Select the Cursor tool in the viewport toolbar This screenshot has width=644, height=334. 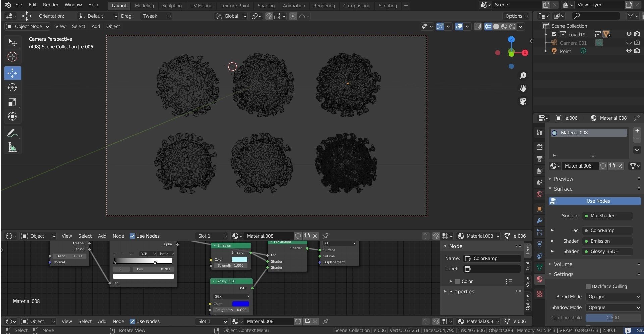(12, 57)
